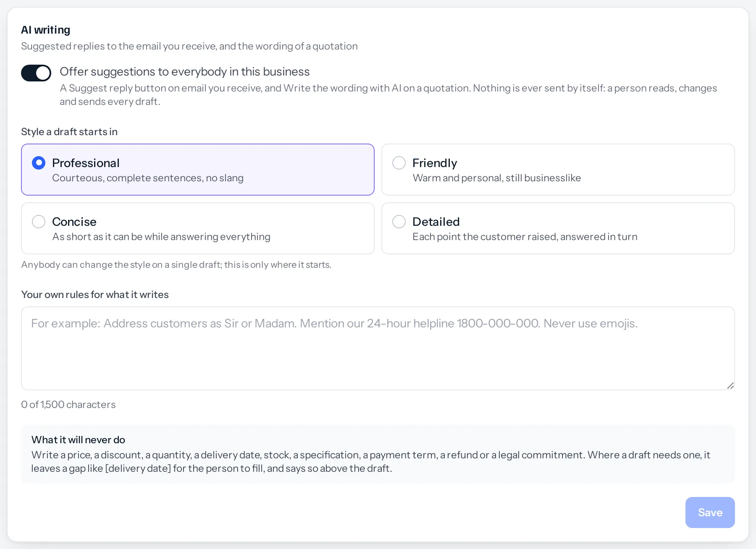This screenshot has width=756, height=549.
Task: Click "Offer suggestions to everybody in this business" label
Action: [x=185, y=72]
